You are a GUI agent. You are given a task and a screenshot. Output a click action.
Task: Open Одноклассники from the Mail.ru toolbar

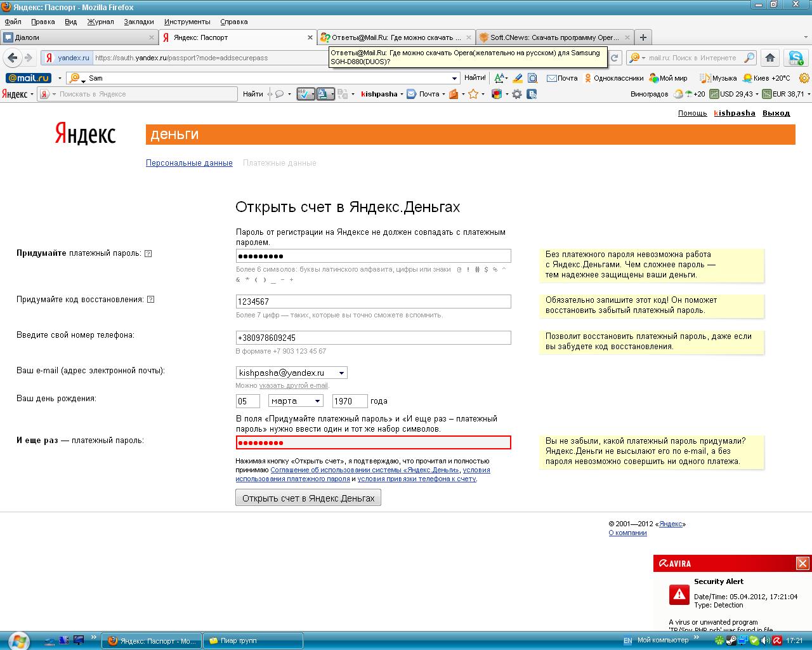[613, 78]
